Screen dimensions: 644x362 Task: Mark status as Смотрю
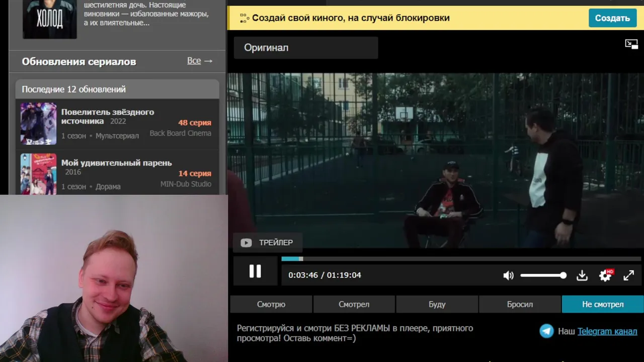coord(271,304)
